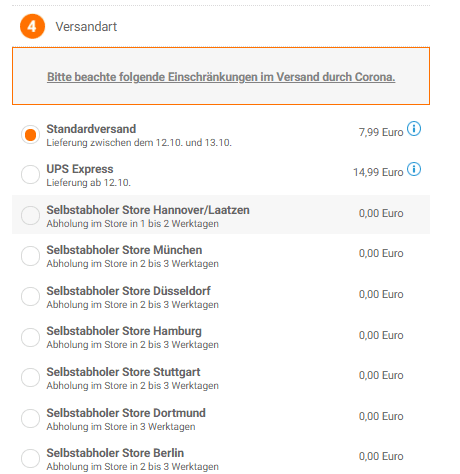Image resolution: width=460 pixels, height=474 pixels.
Task: Select Selbstabholer Store Stuttgart radio button
Action: click(30, 377)
